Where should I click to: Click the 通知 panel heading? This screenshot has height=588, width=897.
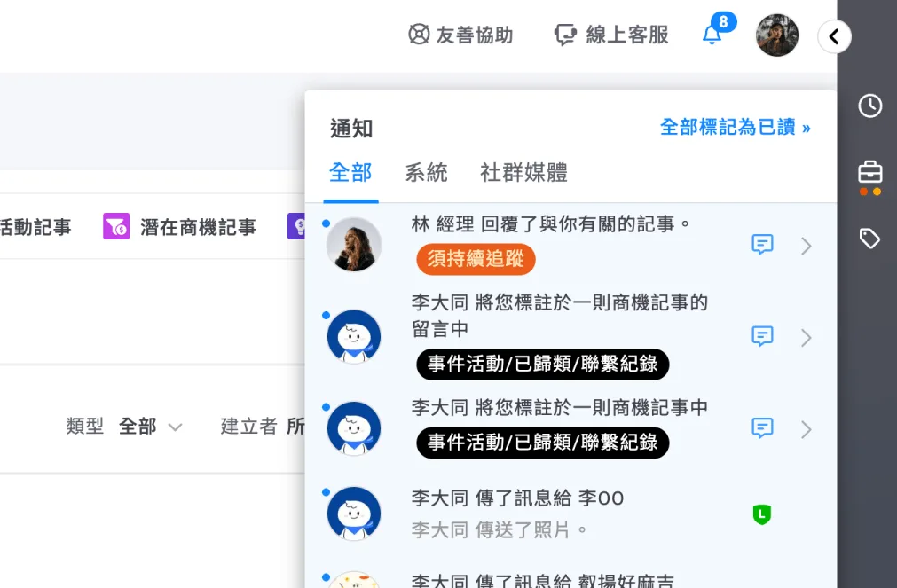(x=351, y=129)
